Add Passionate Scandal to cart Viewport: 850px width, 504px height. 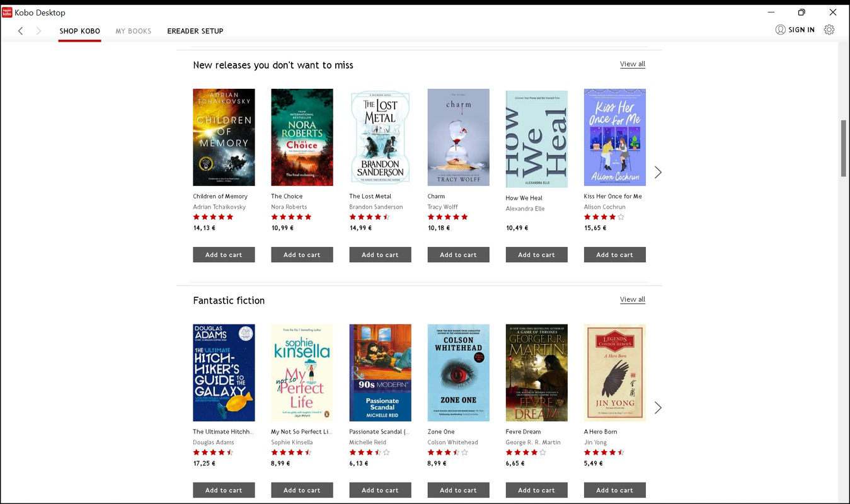pos(380,490)
